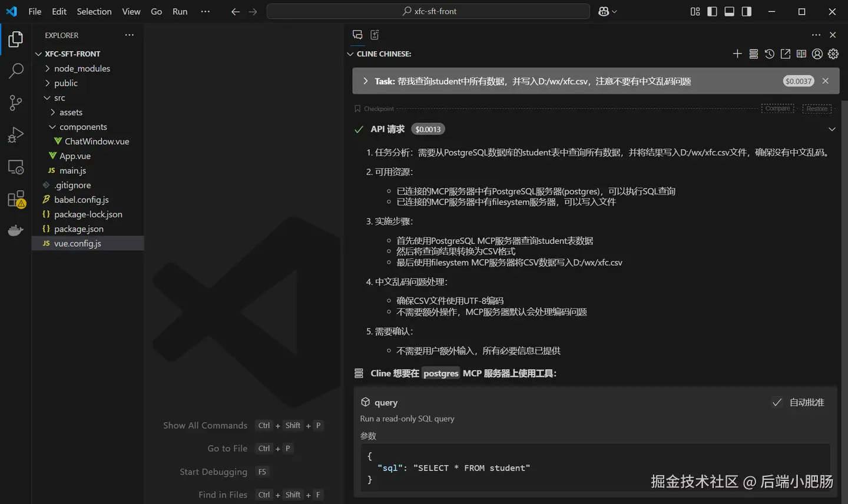
Task: Open App.vue file
Action: 88,156
